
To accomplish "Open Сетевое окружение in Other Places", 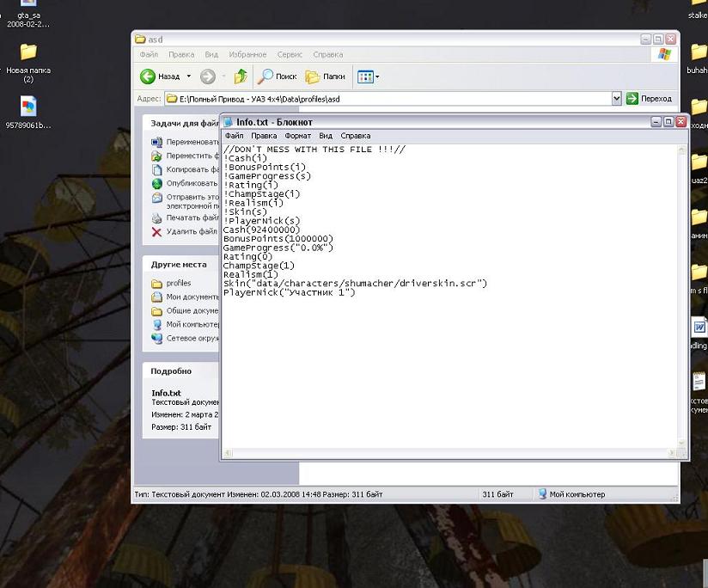I will click(x=192, y=338).
